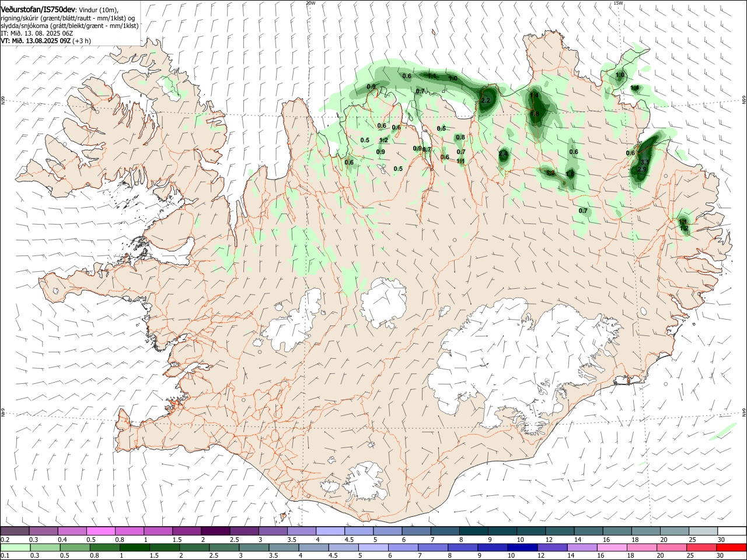
Task: Click the 0.1 label under the lower legend
Action: [x=4, y=556]
